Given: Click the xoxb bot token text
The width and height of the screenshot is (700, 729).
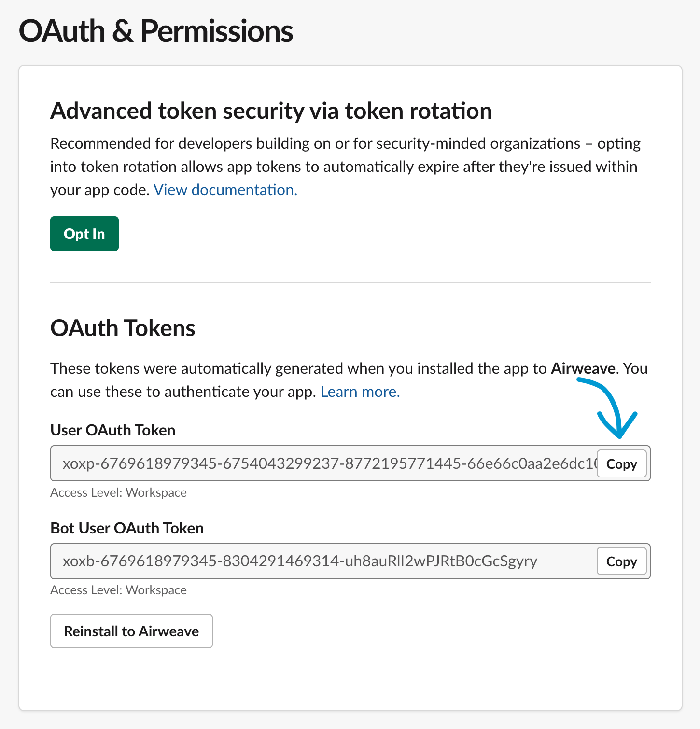Looking at the screenshot, I should tap(300, 561).
